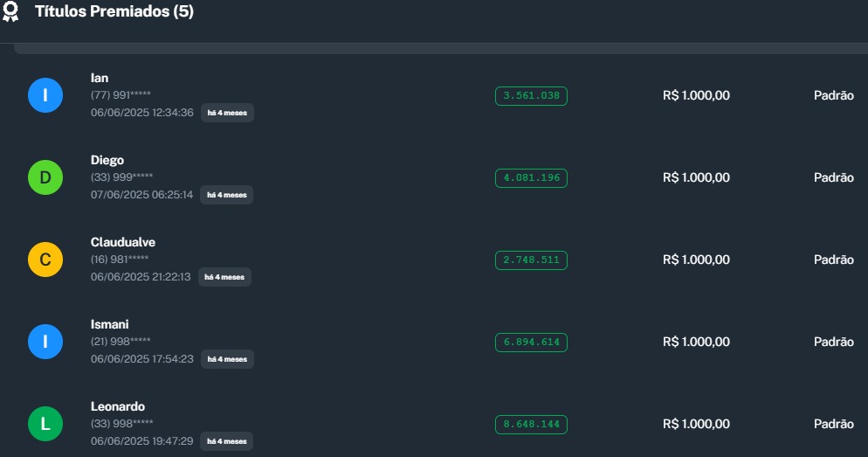Click the 8.648.144 ticket badge

531,425
